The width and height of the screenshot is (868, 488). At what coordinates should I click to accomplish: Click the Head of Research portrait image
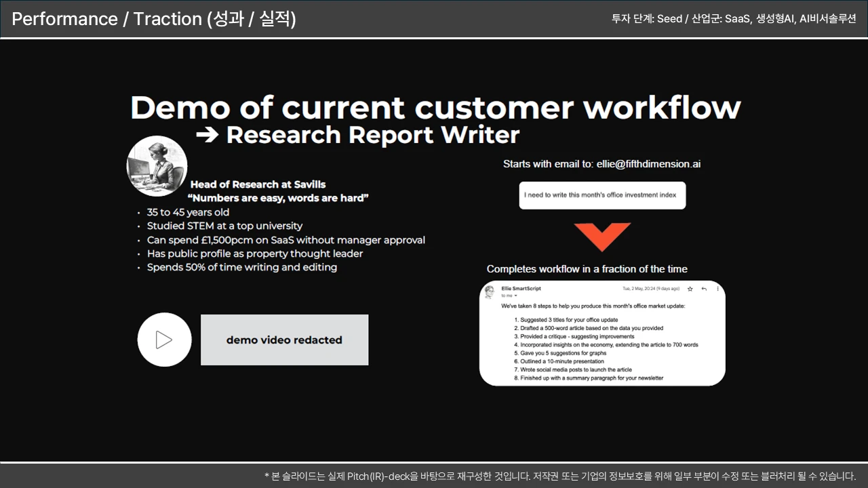click(157, 166)
